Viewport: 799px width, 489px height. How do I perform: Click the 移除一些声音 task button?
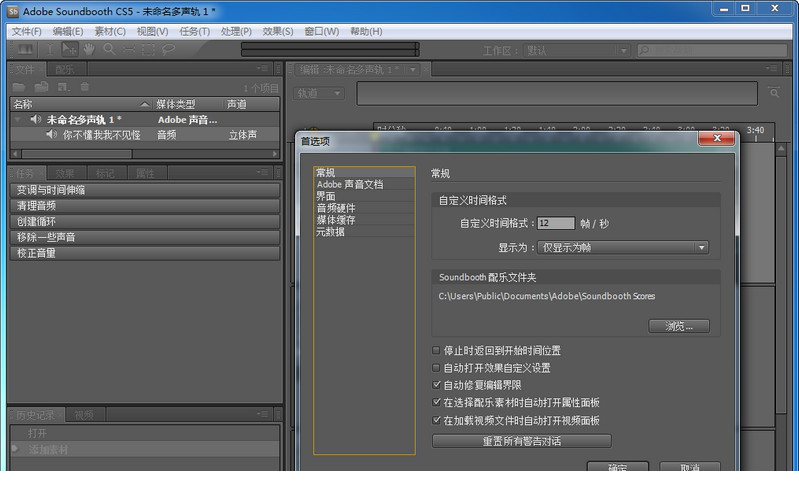point(145,237)
